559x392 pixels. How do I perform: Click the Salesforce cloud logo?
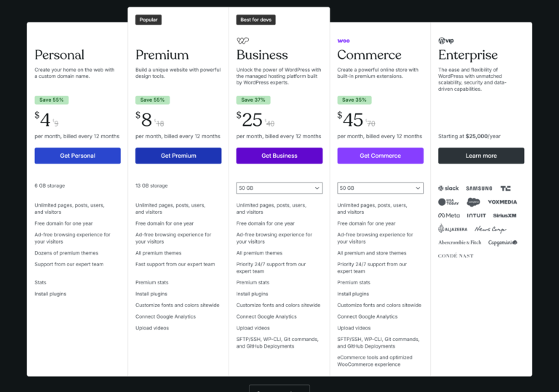pyautogui.click(x=473, y=202)
